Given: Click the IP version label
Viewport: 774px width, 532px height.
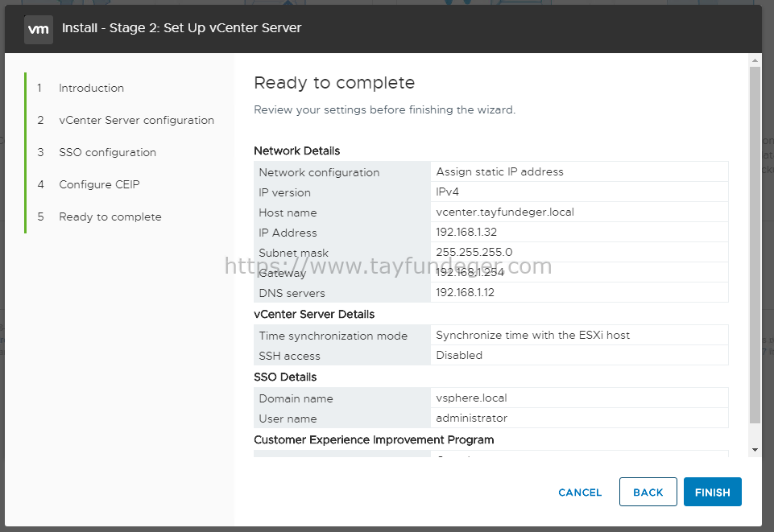Looking at the screenshot, I should [284, 193].
